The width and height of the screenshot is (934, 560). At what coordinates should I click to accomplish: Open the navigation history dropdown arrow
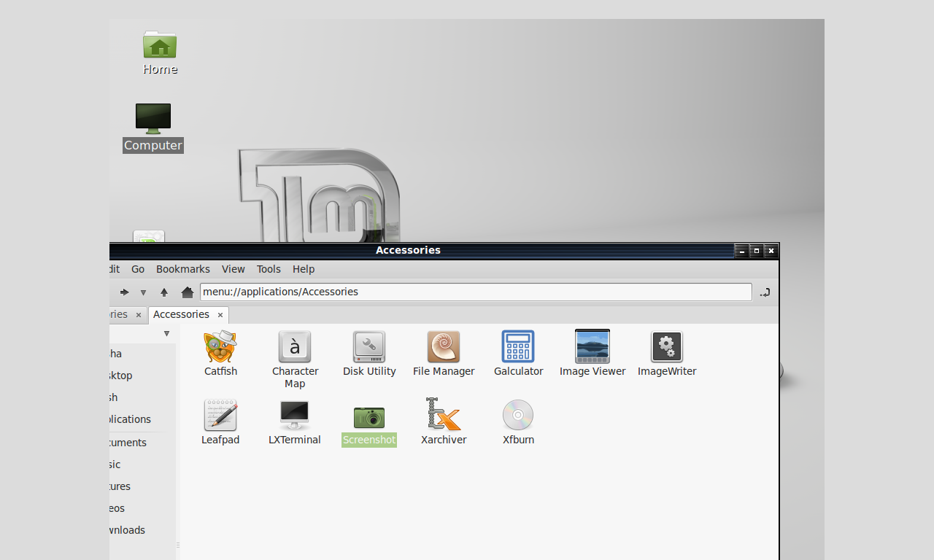coord(143,292)
